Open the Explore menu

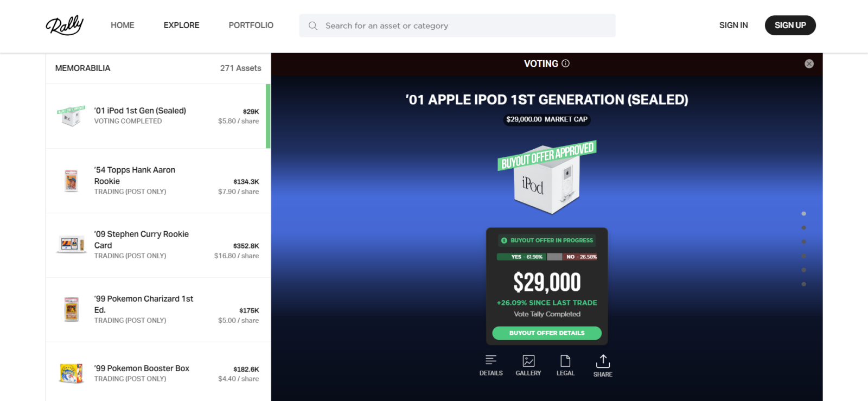[181, 25]
